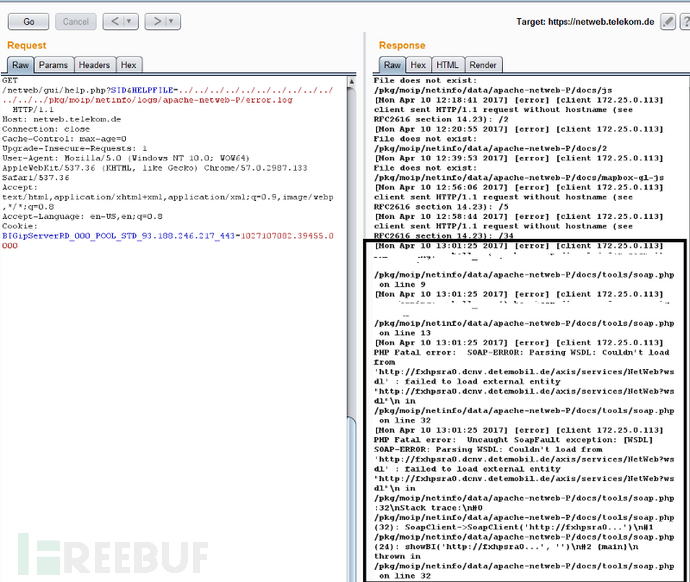The width and height of the screenshot is (690, 582).
Task: Edit target using the pencil icon
Action: tap(668, 22)
